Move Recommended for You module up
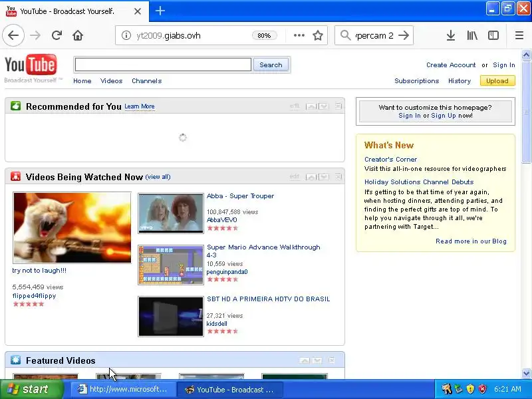 [x=311, y=106]
